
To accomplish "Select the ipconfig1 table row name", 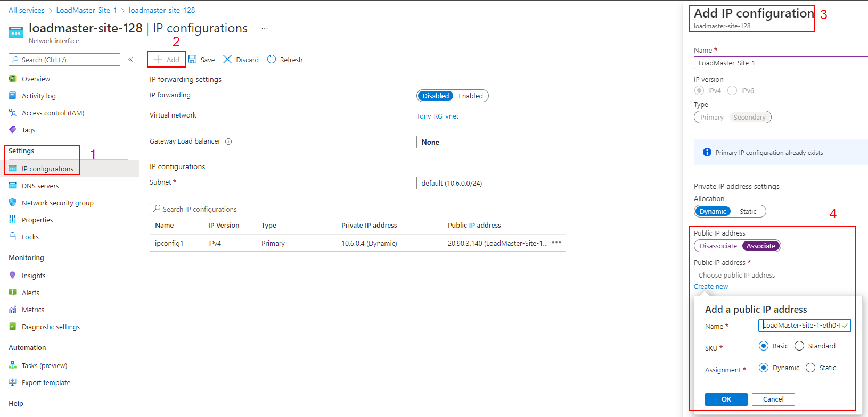I will pos(169,243).
